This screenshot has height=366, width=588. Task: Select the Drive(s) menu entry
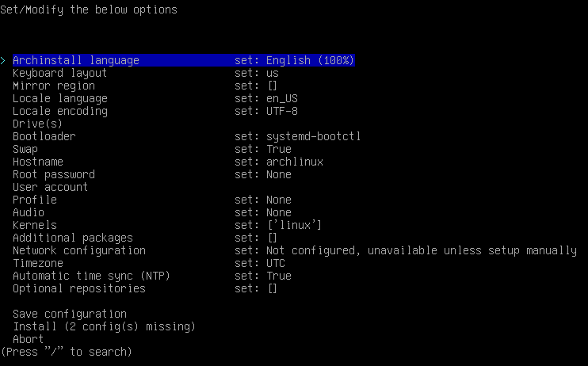click(37, 124)
